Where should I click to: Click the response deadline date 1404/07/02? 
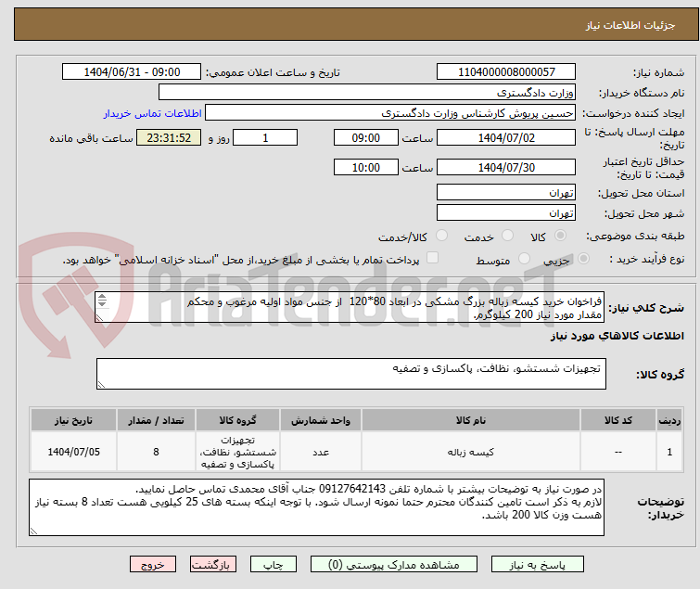coord(506,137)
